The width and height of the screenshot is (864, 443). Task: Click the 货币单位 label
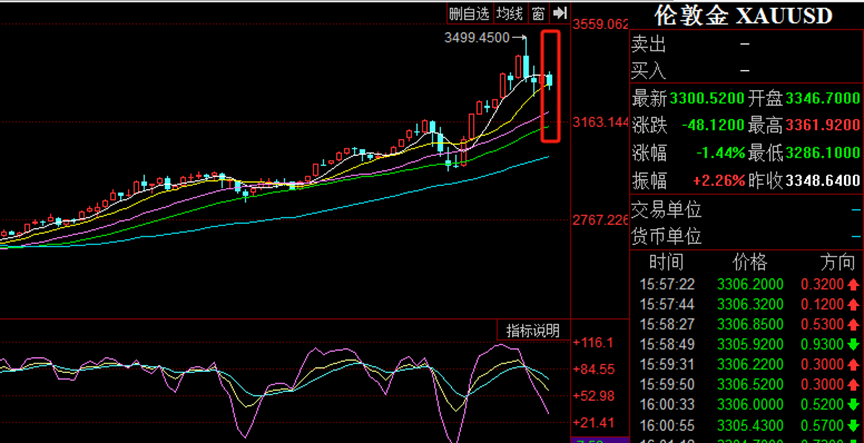coord(666,237)
